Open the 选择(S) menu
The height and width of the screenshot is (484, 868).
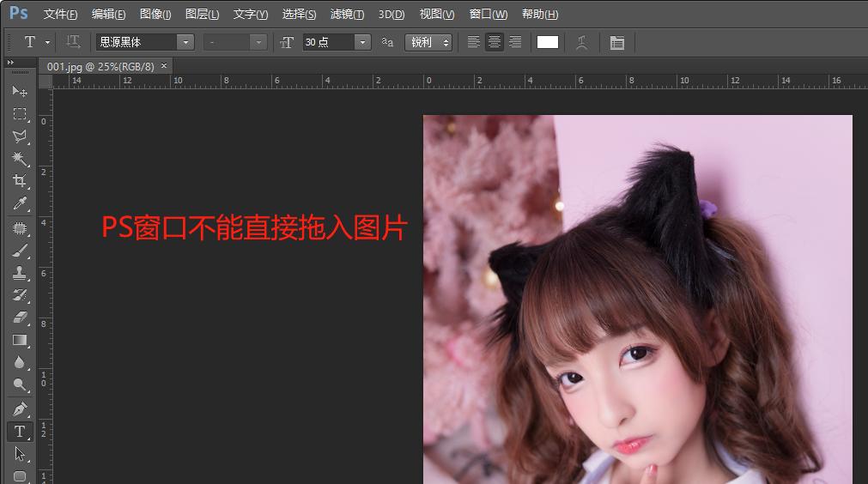[x=299, y=14]
